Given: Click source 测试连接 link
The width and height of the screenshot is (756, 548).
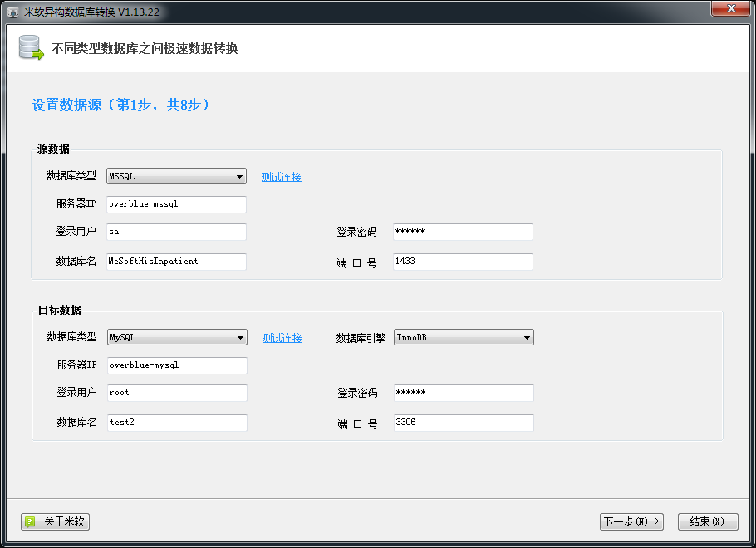Looking at the screenshot, I should [281, 177].
